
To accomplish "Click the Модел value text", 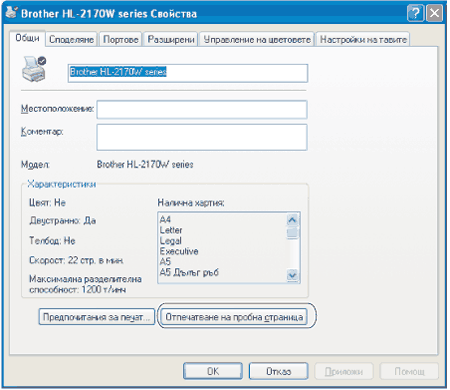I will (145, 164).
